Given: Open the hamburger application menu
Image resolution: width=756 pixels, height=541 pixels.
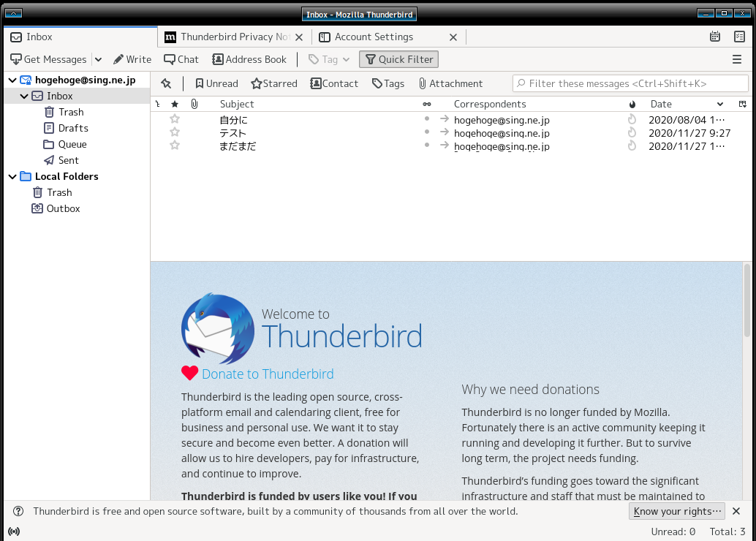Looking at the screenshot, I should coord(737,59).
